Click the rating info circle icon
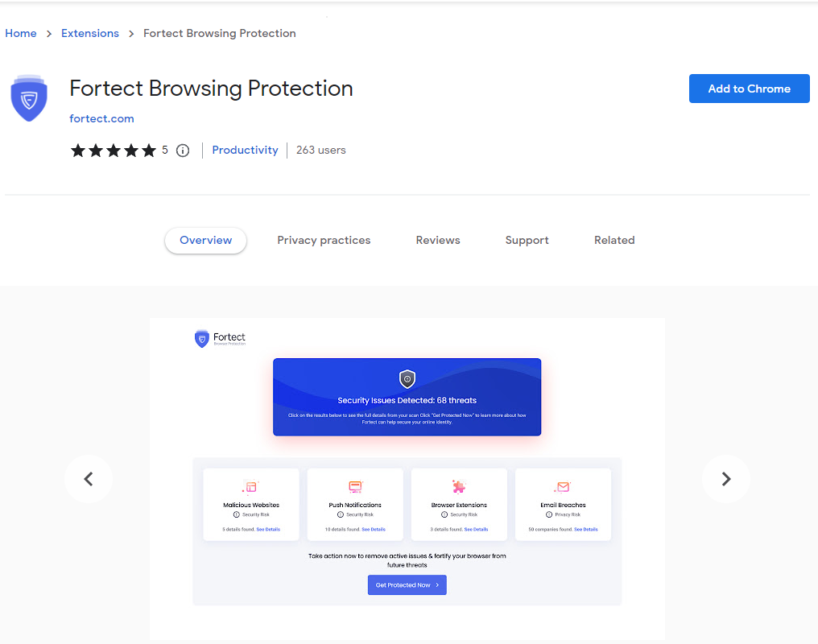 point(183,151)
